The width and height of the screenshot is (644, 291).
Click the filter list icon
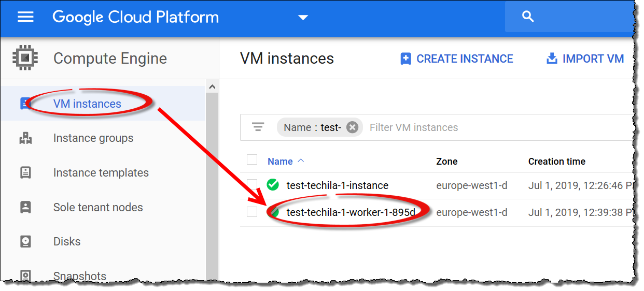point(258,127)
